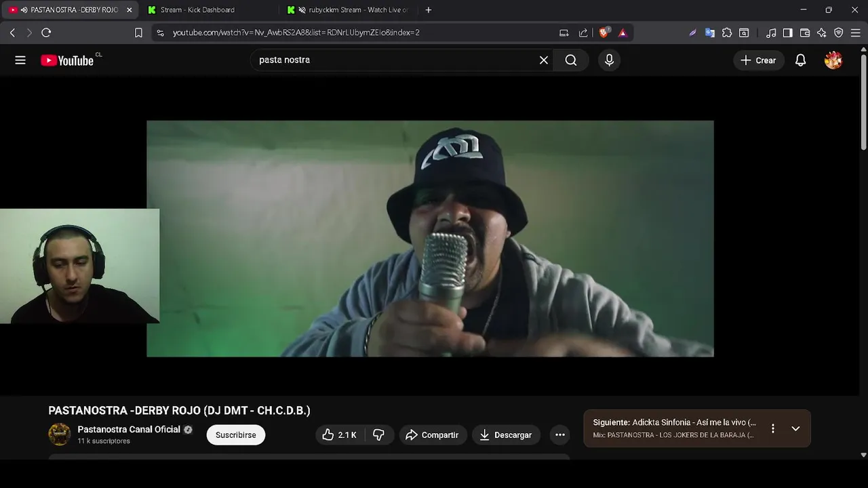Click audio playing icon on PASTANOSTRA tab
The height and width of the screenshot is (488, 868).
(24, 10)
